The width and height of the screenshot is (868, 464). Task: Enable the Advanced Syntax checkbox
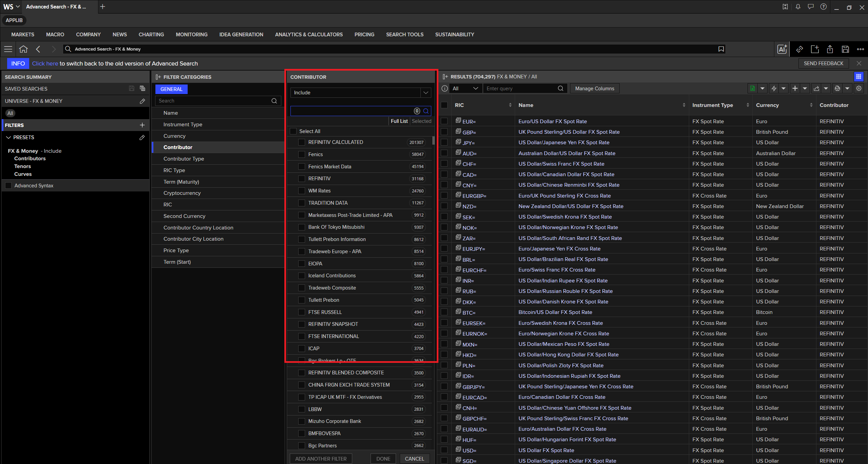pos(8,186)
